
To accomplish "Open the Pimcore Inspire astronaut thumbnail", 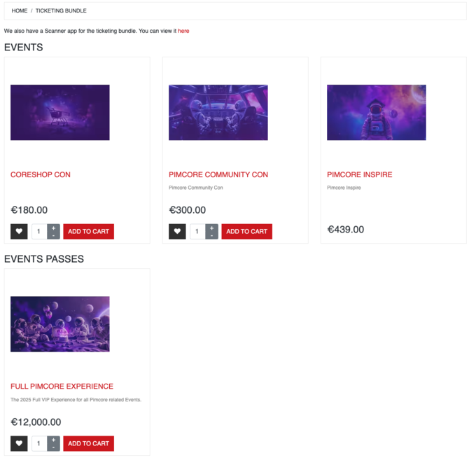I will [x=377, y=112].
